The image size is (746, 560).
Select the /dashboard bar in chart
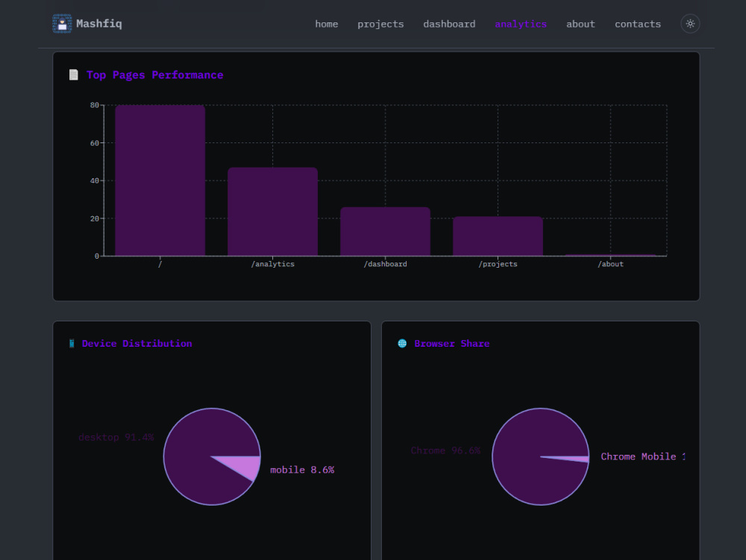[x=386, y=231]
